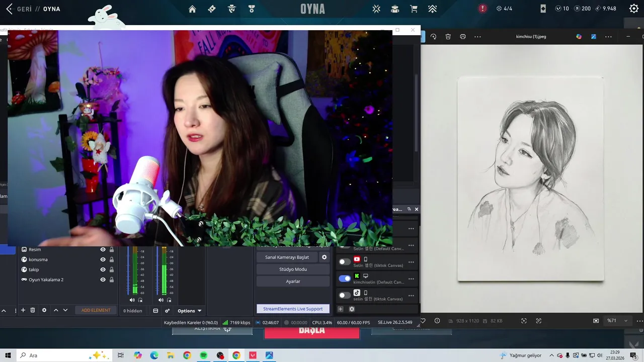Collapse the panel with up chevron

4,311
